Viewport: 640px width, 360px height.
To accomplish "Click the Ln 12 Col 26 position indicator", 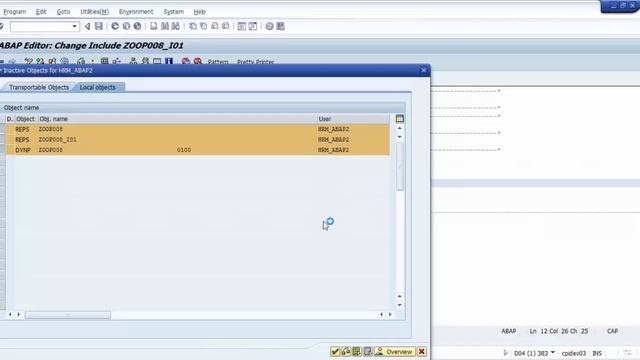I will click(558, 331).
